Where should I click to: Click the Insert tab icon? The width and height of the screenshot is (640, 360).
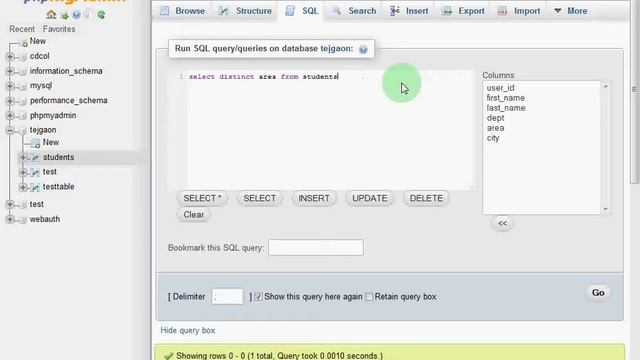394,11
